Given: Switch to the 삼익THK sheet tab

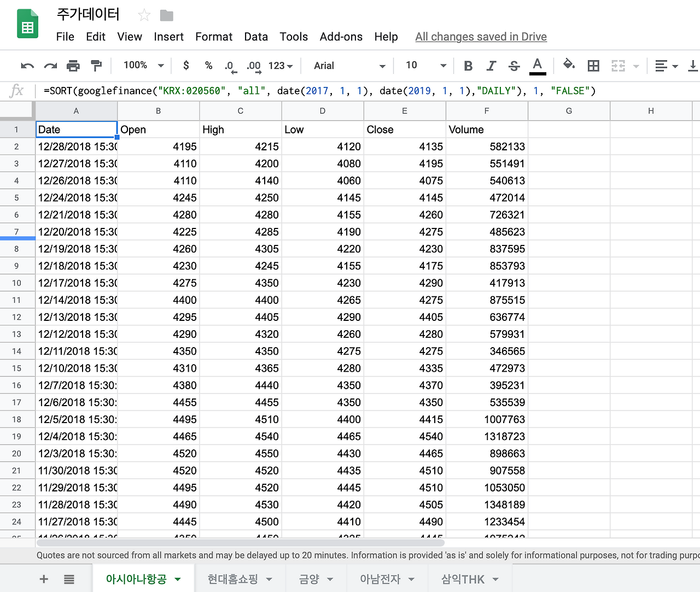Looking at the screenshot, I should tap(463, 579).
